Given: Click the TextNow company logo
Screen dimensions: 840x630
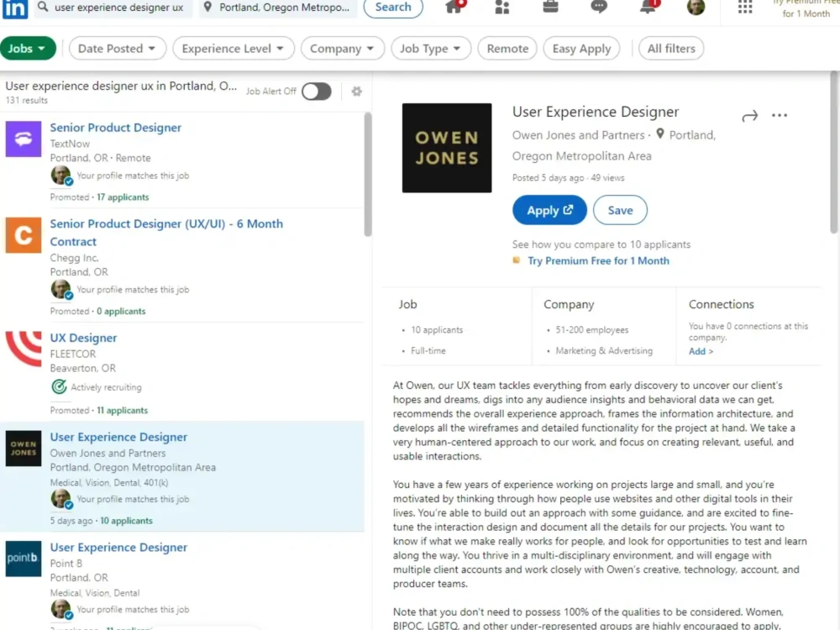Looking at the screenshot, I should tap(23, 139).
